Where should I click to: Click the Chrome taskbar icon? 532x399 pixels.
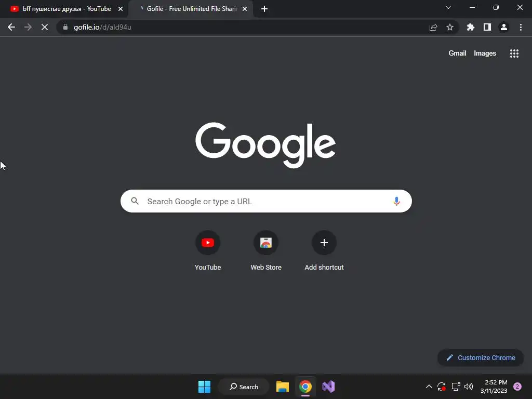pos(305,387)
